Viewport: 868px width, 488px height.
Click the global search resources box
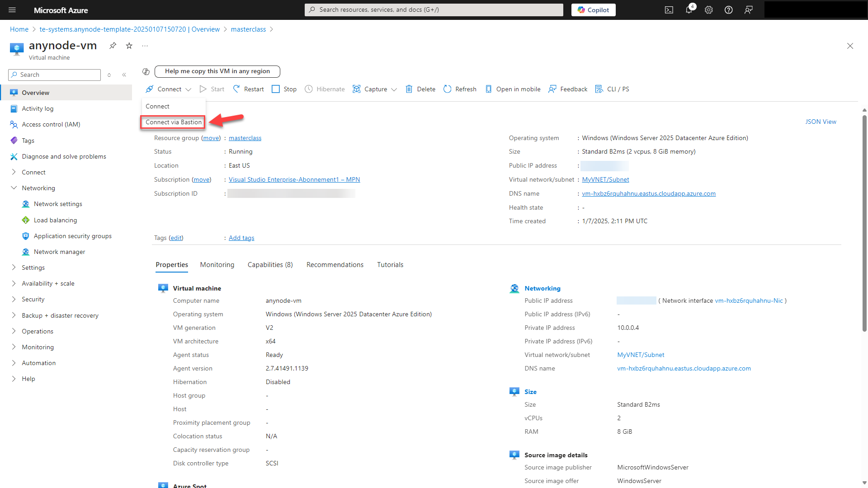pos(434,10)
